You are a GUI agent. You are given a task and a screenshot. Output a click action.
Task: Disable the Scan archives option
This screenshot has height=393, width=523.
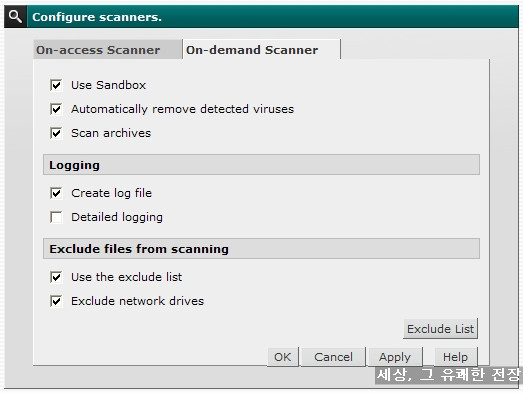tap(56, 133)
